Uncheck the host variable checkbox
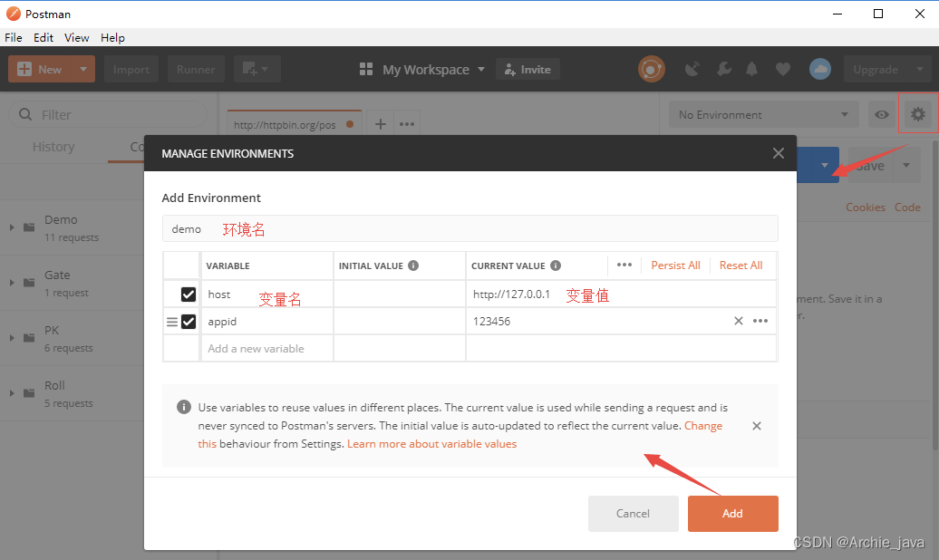The width and height of the screenshot is (939, 560). (x=188, y=294)
